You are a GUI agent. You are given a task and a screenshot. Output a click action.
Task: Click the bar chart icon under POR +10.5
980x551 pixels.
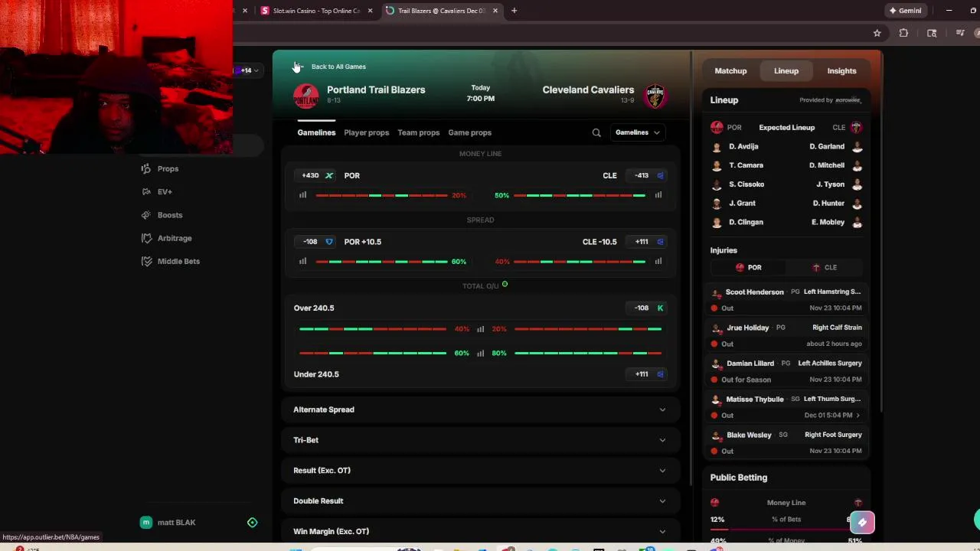[x=303, y=261]
